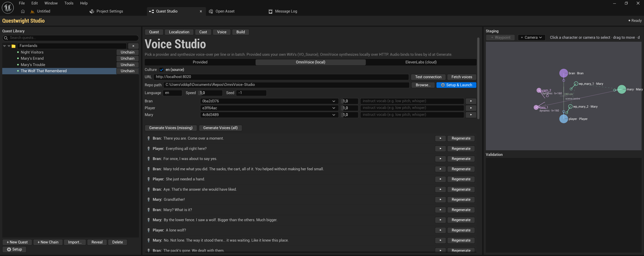Image resolution: width=644 pixels, height=256 pixels.
Task: Play Player's voice preview in the cast row
Action: [471, 108]
